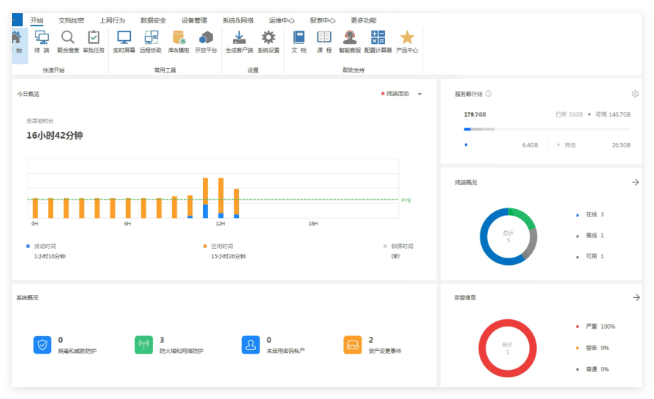The height and width of the screenshot is (399, 654).
Task: Click the server storage usage progress bar
Action: [547, 129]
